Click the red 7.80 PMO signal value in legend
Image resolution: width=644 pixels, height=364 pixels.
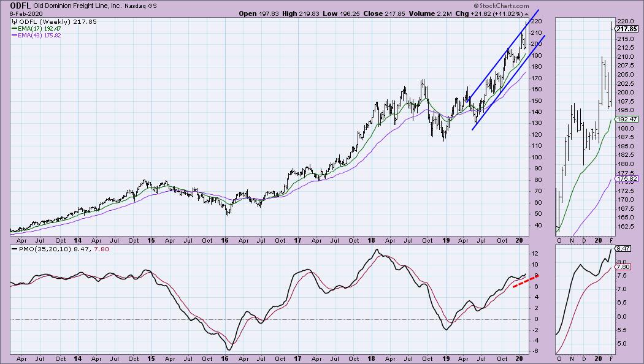(102, 249)
